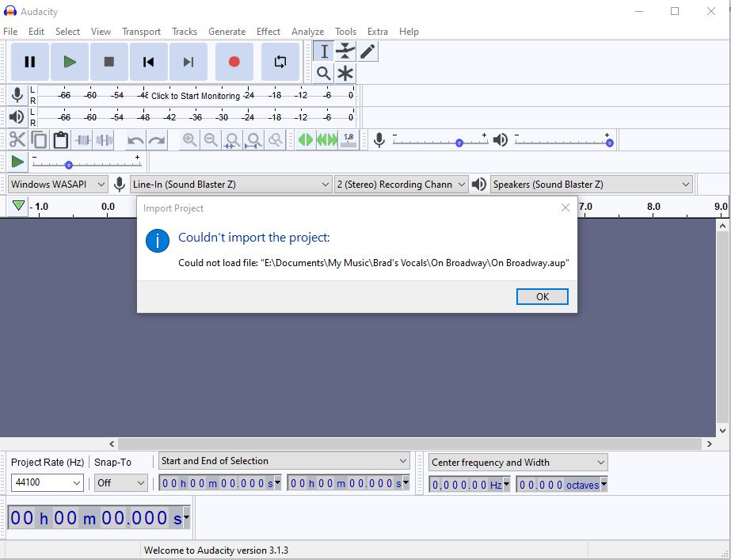Click the selection start time field
731x560 pixels.
click(x=220, y=483)
